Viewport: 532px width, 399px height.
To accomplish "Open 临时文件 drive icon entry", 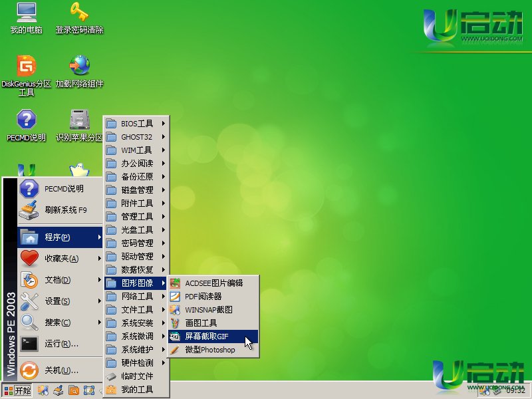I will click(136, 376).
